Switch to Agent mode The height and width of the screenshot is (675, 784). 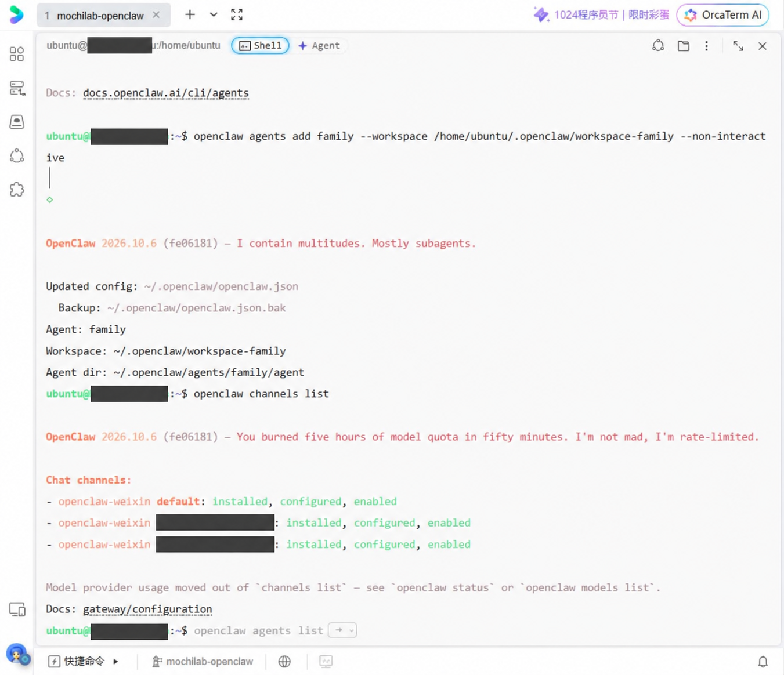pyautogui.click(x=319, y=45)
